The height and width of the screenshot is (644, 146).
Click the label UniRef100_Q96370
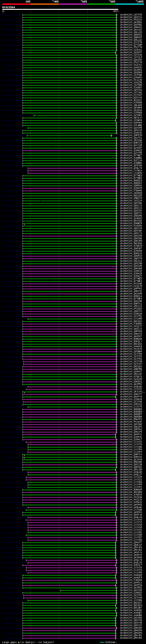131,311
